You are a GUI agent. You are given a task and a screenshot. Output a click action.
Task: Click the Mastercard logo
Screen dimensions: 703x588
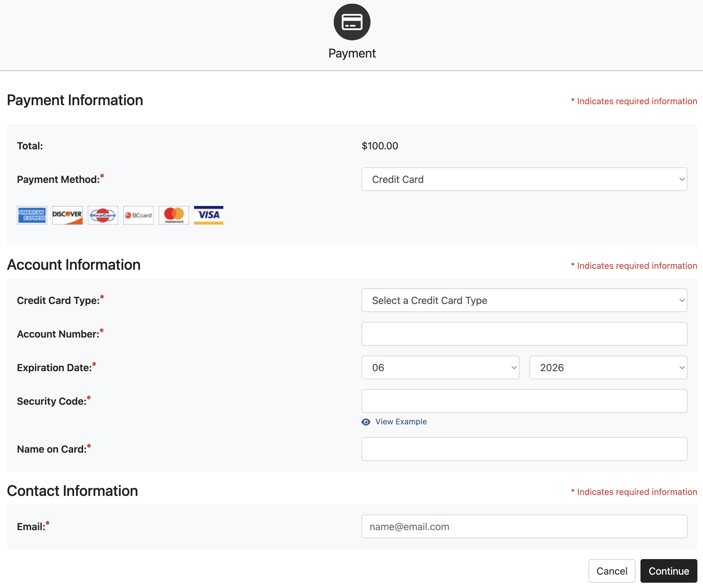tap(174, 215)
